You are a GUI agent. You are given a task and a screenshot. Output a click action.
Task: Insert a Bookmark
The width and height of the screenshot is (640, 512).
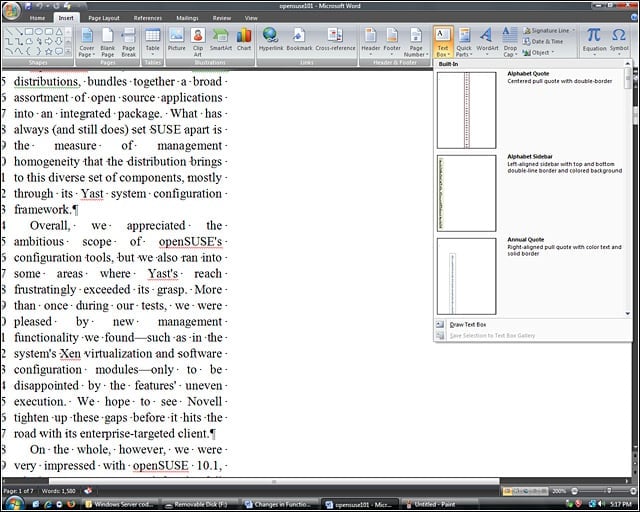coord(299,40)
